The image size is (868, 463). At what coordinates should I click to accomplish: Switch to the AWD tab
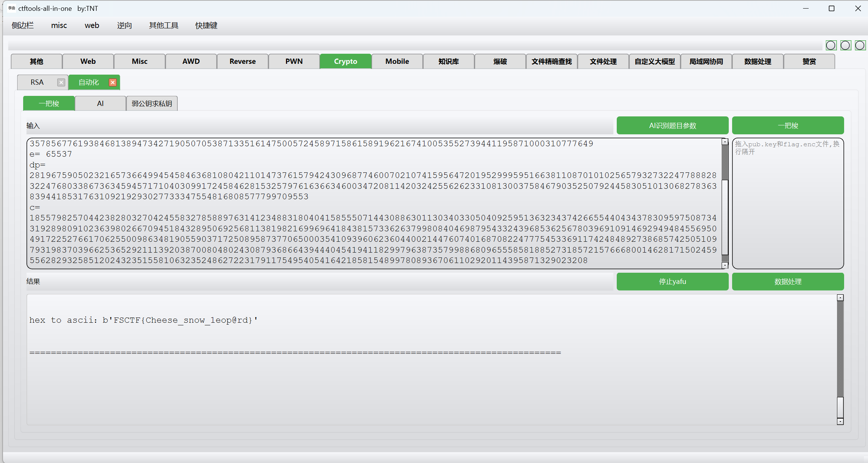click(191, 62)
